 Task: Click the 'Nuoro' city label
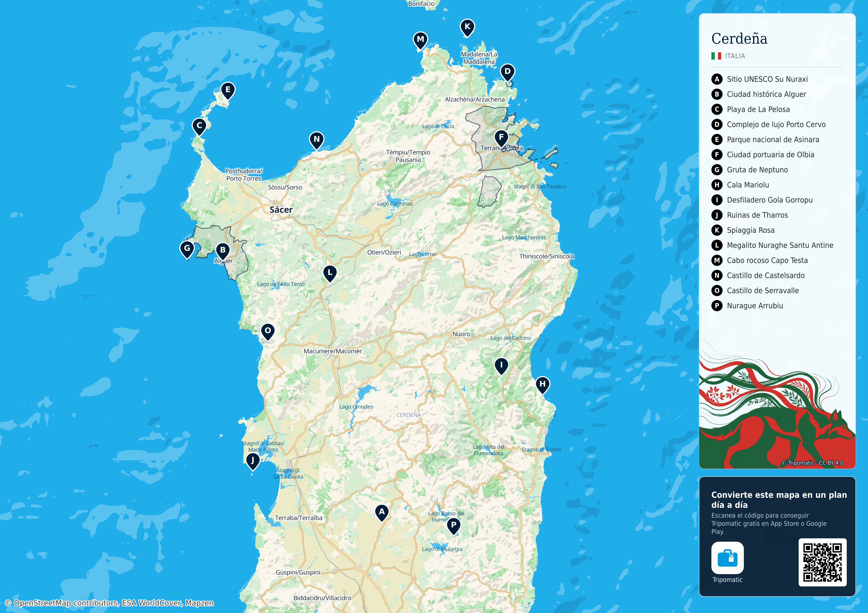[x=461, y=334]
